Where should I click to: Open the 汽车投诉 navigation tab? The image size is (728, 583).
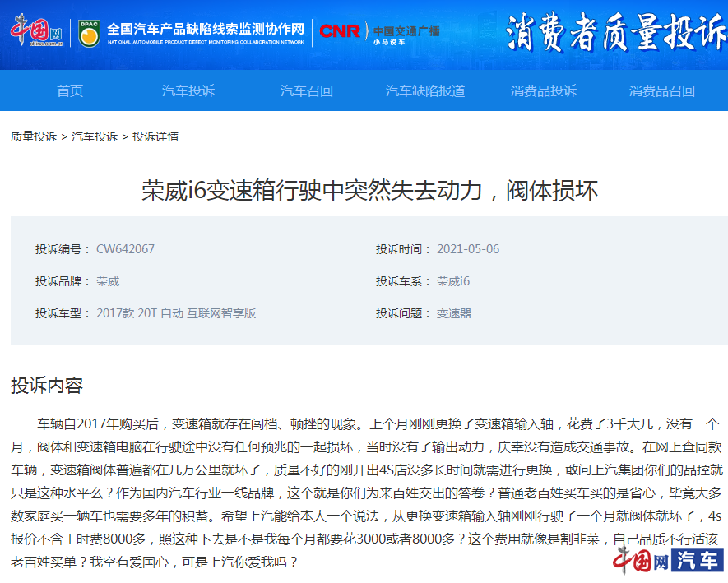(x=188, y=90)
